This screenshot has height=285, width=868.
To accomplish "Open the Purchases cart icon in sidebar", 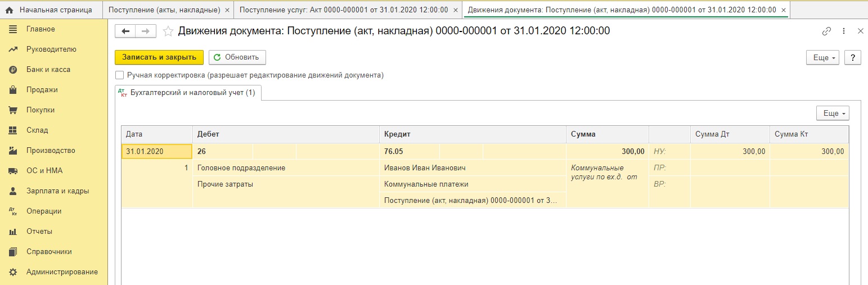I will 13,110.
